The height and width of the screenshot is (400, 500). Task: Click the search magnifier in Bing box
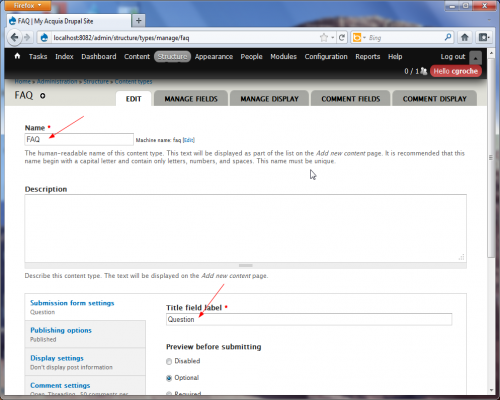(448, 37)
